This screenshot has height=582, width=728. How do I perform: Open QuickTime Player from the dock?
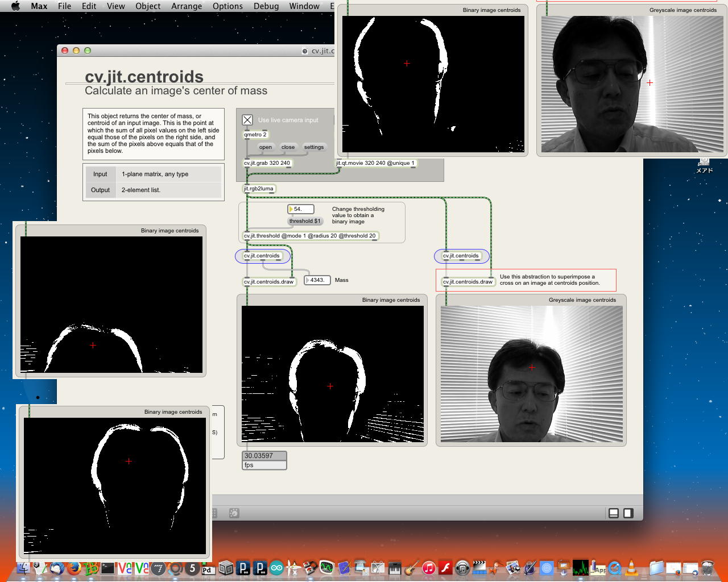(x=614, y=567)
